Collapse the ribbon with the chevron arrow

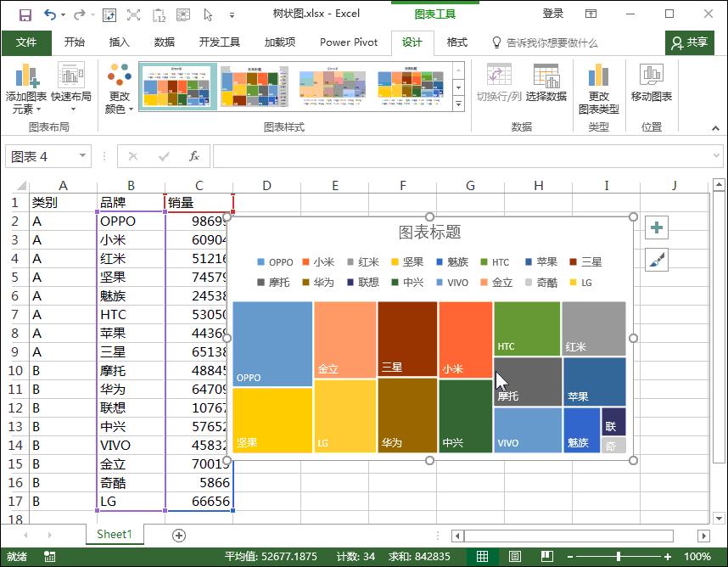click(715, 129)
